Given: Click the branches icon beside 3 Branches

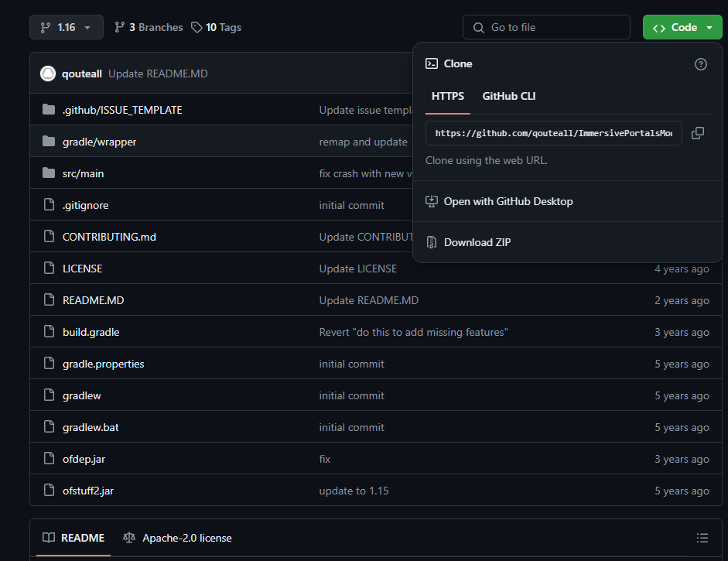Looking at the screenshot, I should point(119,27).
